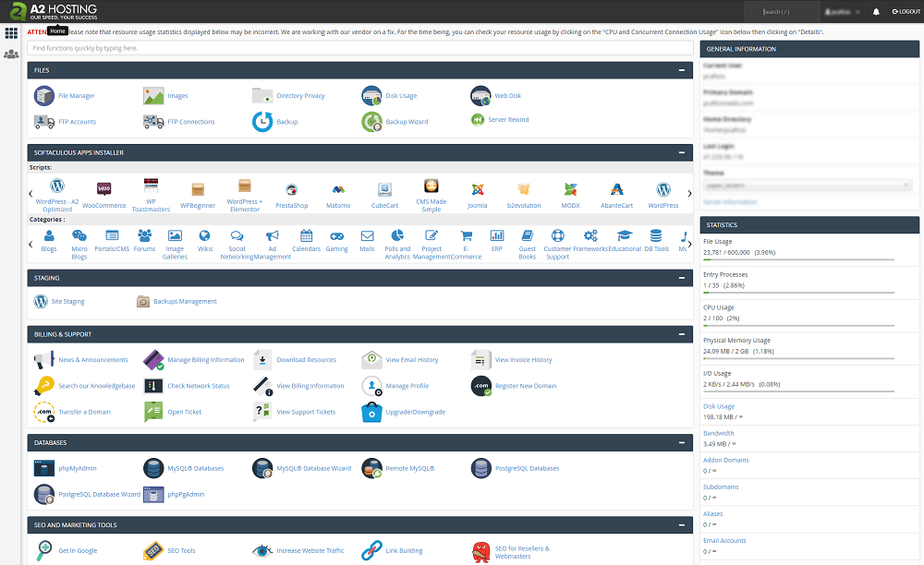Click the Logout button
The width and height of the screenshot is (924, 565).
[x=906, y=12]
